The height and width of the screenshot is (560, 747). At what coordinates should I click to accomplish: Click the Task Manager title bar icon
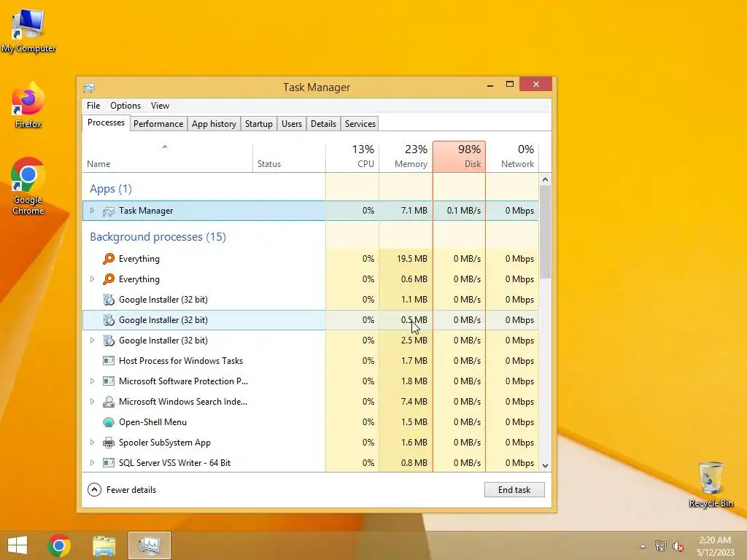pos(89,87)
